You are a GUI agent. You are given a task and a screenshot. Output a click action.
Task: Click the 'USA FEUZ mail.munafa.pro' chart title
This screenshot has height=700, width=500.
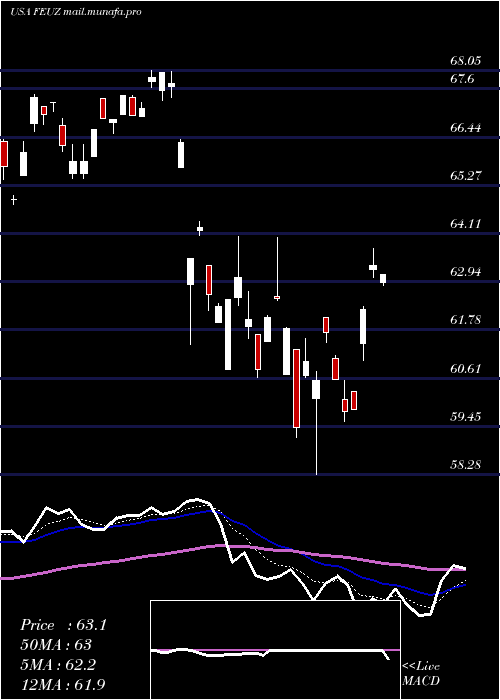tap(75, 12)
